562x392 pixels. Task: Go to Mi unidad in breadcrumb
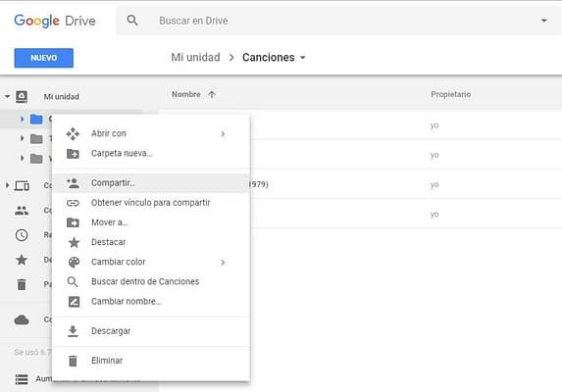click(x=195, y=57)
